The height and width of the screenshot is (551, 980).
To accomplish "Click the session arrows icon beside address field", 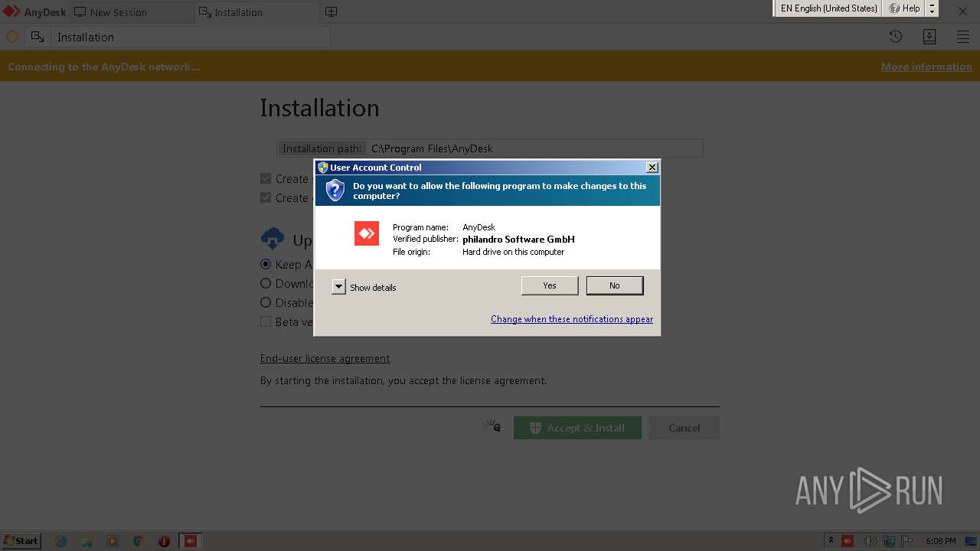I will click(x=37, y=37).
